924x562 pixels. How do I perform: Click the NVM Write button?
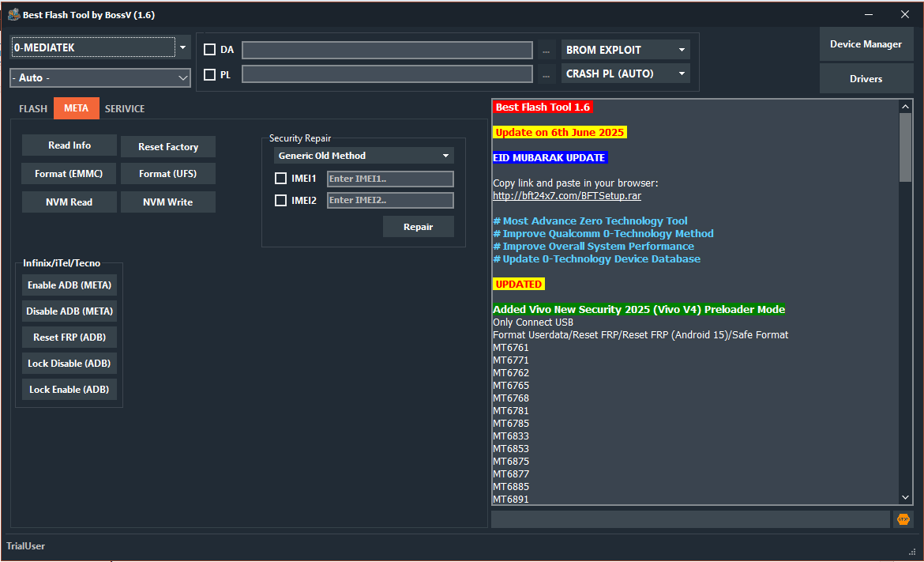click(x=168, y=202)
